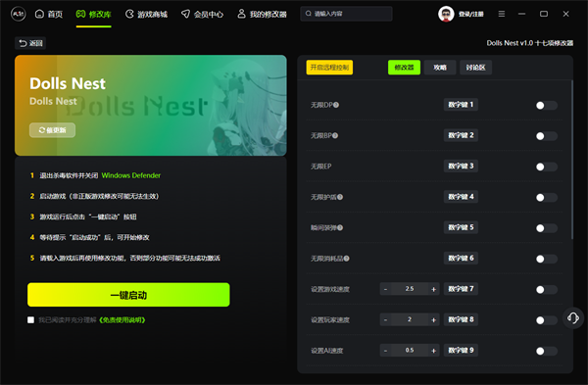Open the 游戏商城 navigation item

coord(147,15)
